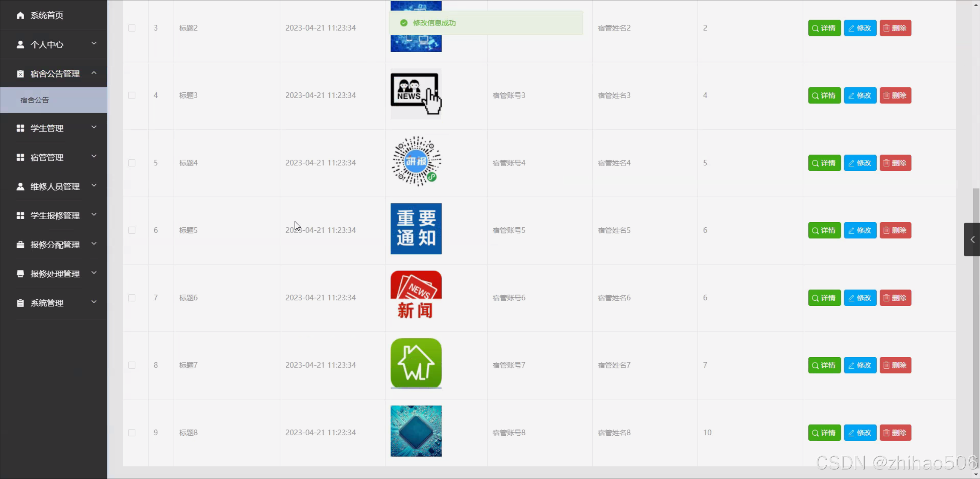
Task: Check the checkbox for row 标题5
Action: coord(132,230)
